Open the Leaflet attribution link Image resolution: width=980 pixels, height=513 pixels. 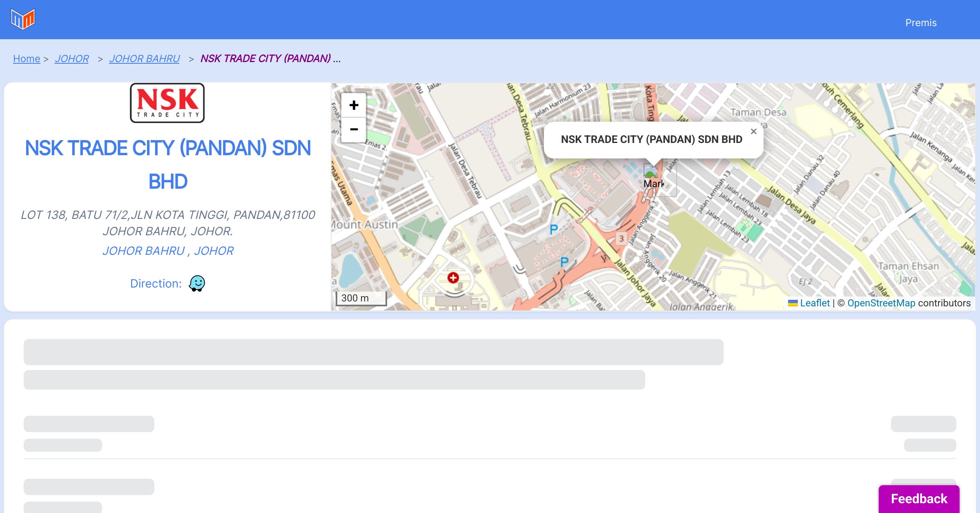click(814, 303)
